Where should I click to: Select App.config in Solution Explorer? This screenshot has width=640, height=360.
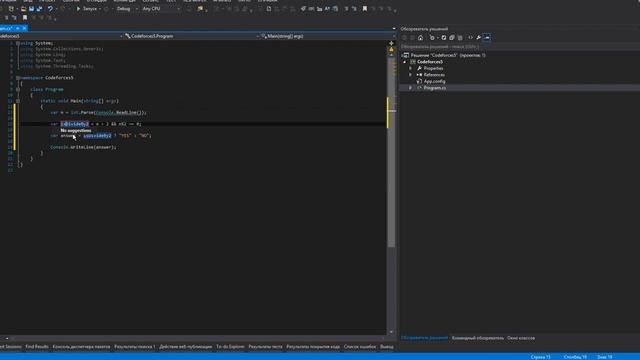(x=434, y=81)
